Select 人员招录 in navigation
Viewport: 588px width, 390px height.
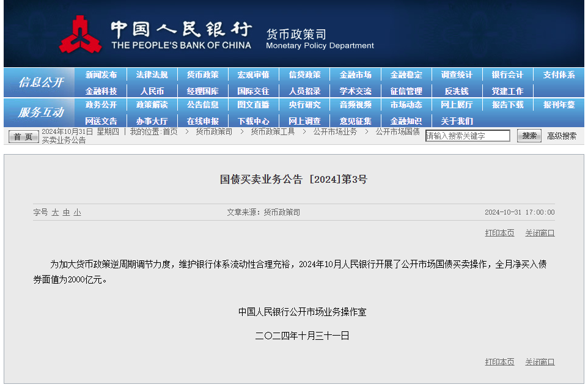tap(304, 91)
